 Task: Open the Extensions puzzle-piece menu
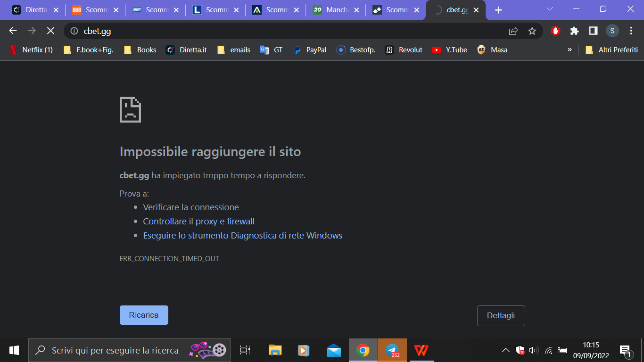pos(574,31)
